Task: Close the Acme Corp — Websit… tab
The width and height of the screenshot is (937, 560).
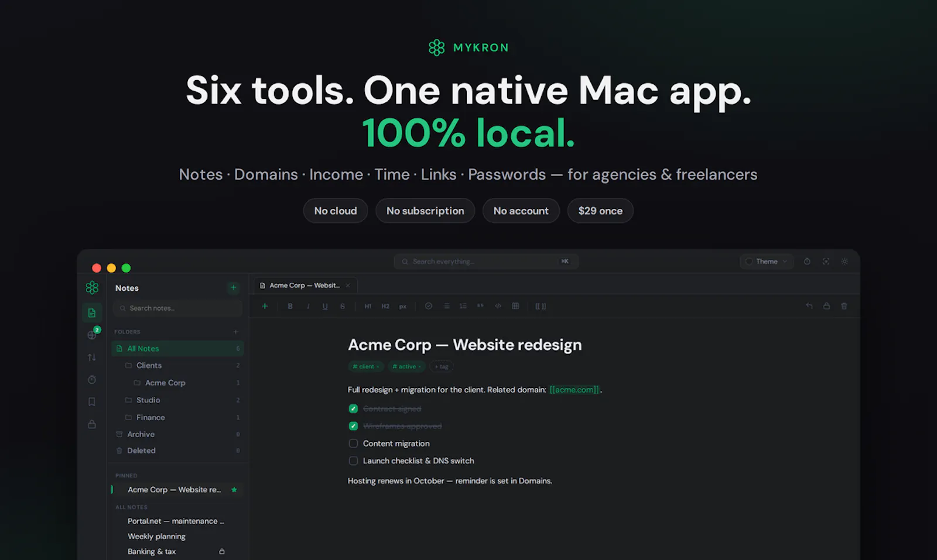Action: coord(348,286)
